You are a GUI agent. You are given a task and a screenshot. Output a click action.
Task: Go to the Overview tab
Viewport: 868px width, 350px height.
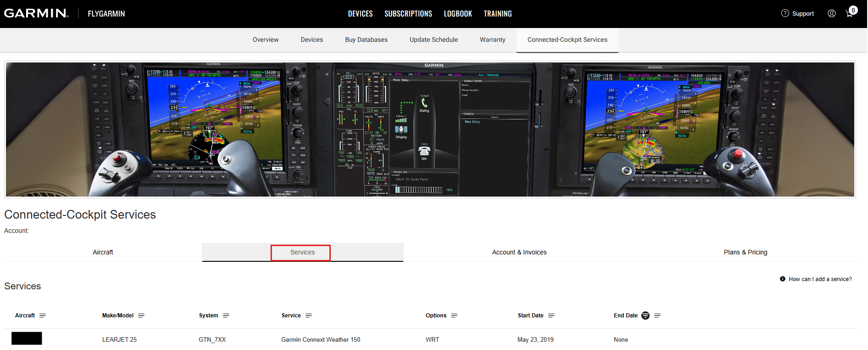coord(266,40)
